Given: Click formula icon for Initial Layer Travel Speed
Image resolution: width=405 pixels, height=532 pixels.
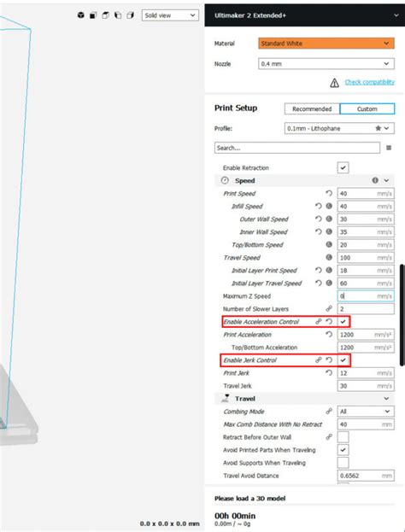Looking at the screenshot, I should (x=329, y=283).
